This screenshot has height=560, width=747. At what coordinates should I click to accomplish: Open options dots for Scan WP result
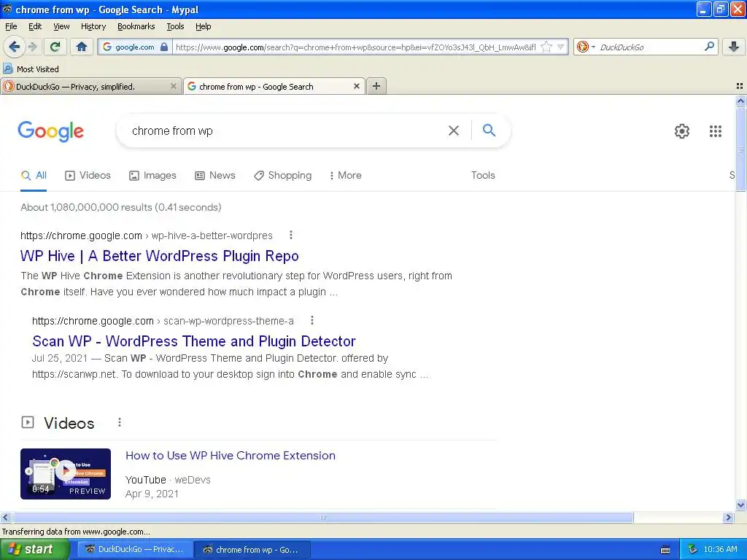pos(312,320)
